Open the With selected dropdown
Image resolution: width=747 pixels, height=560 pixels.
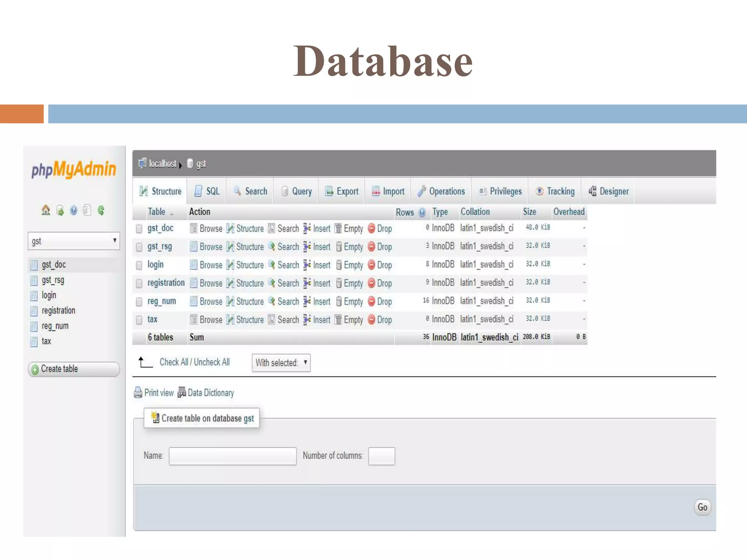click(x=281, y=363)
